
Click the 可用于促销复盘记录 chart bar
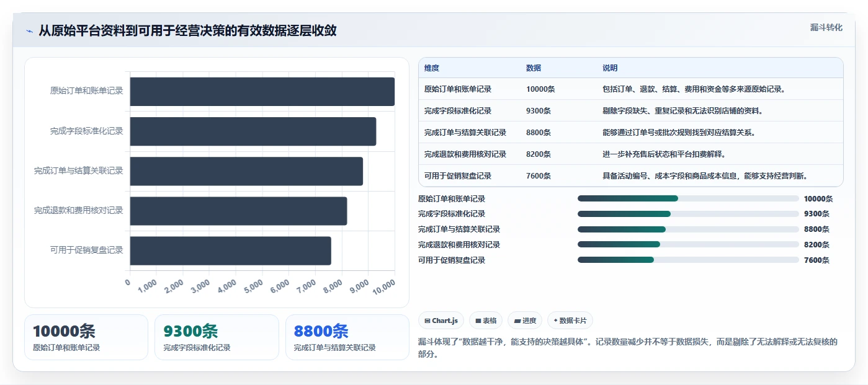pyautogui.click(x=231, y=250)
